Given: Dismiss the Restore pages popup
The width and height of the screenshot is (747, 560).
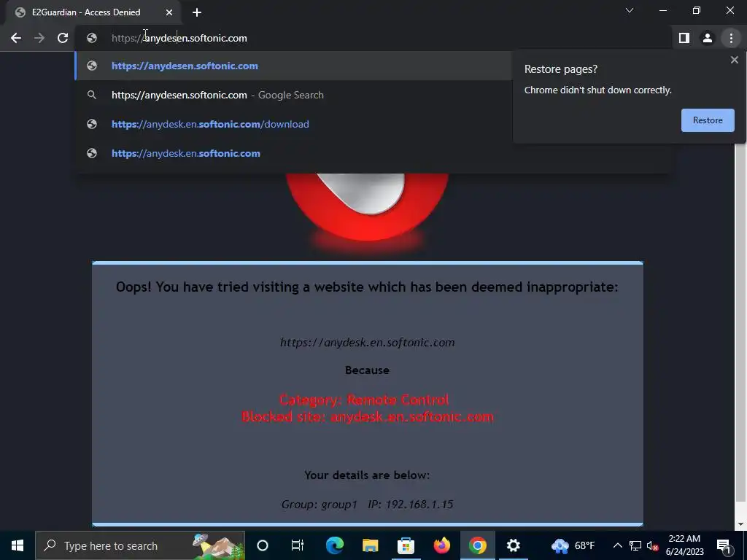Looking at the screenshot, I should pos(734,60).
